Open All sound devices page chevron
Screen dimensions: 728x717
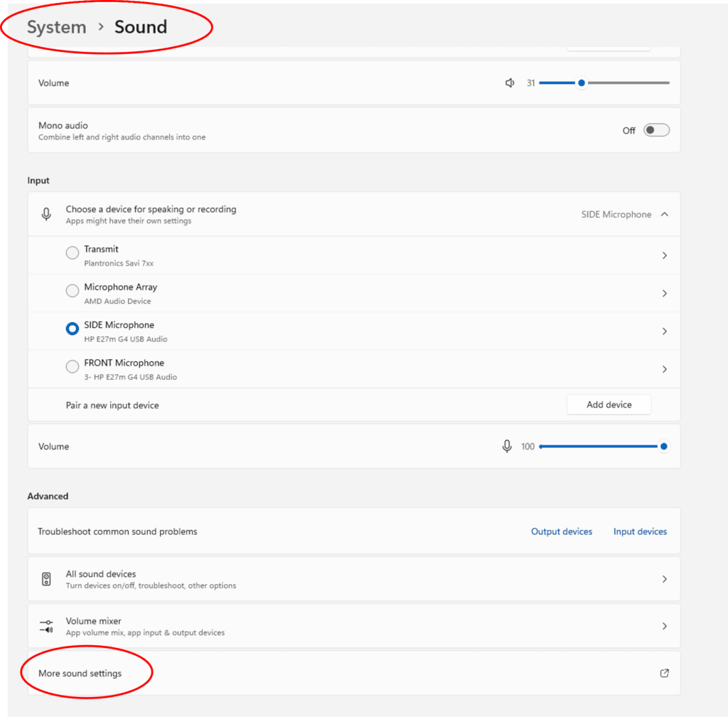[x=664, y=579]
